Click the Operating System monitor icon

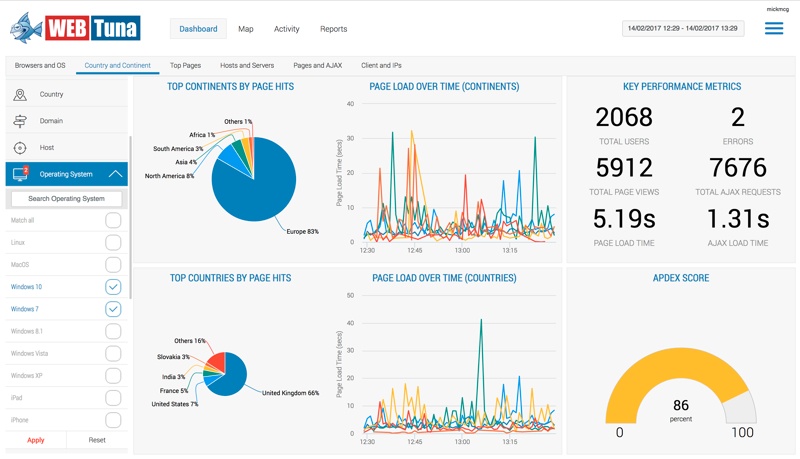20,174
